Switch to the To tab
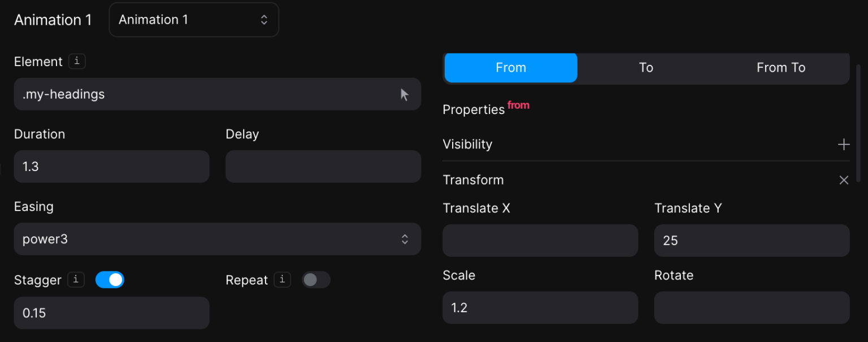Viewport: 868px width, 342px height. coord(646,68)
